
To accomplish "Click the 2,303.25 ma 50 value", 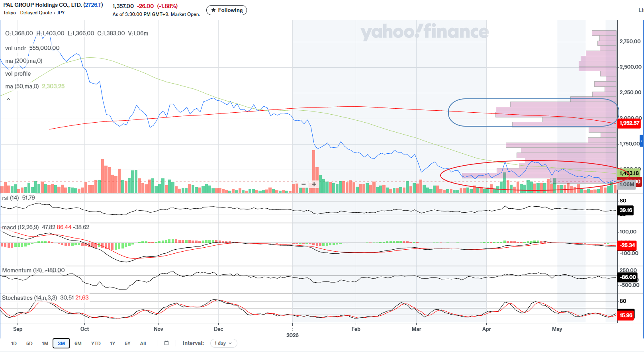I will coord(53,86).
